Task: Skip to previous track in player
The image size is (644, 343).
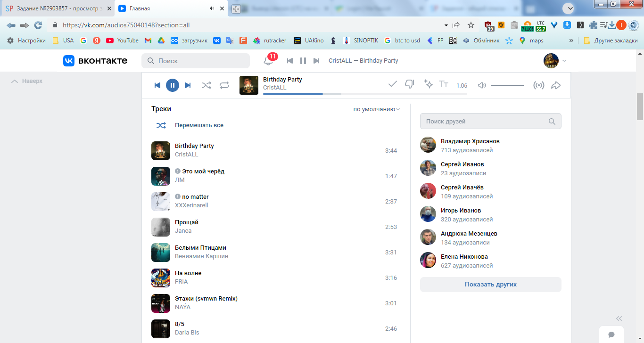Action: click(x=157, y=85)
